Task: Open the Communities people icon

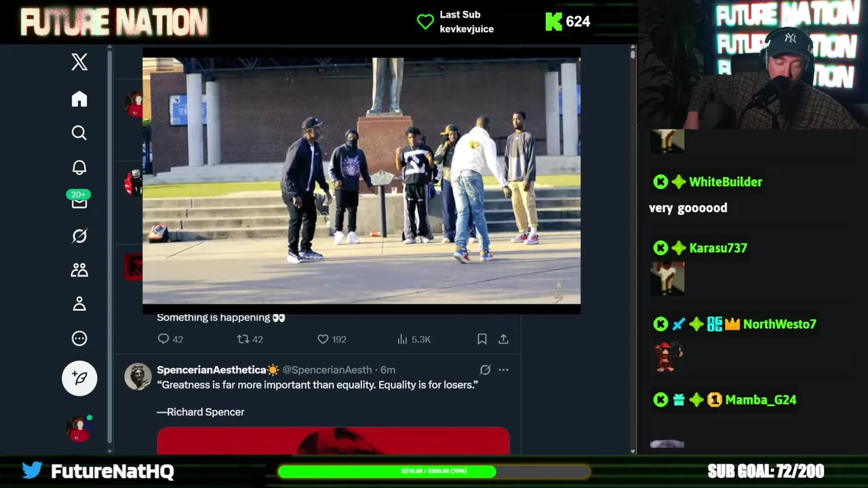Action: 79,270
